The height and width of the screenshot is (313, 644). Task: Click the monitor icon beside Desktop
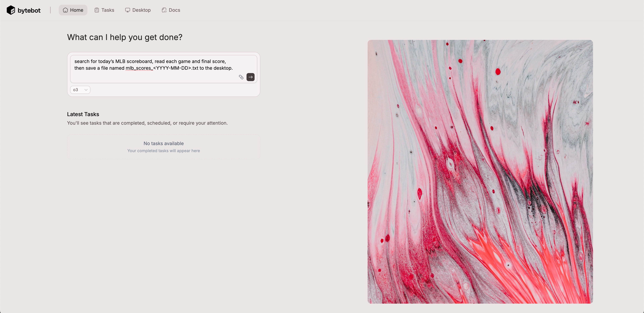[x=127, y=10]
